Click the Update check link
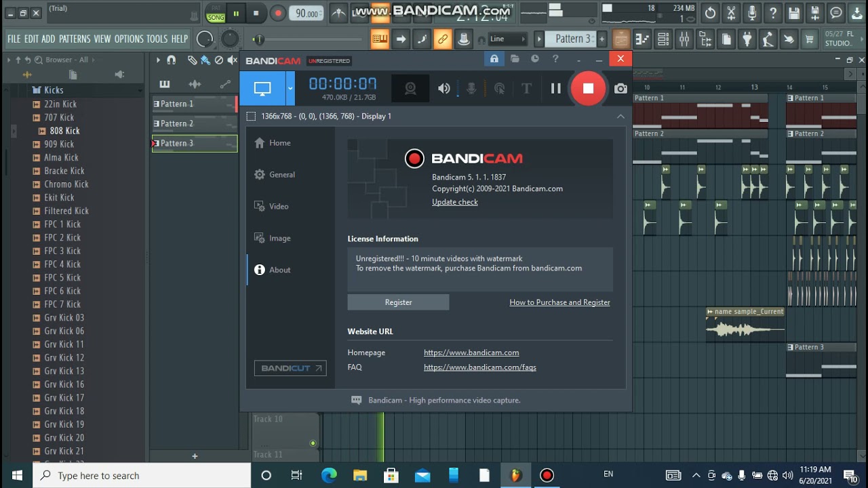The height and width of the screenshot is (488, 868). pos(455,202)
